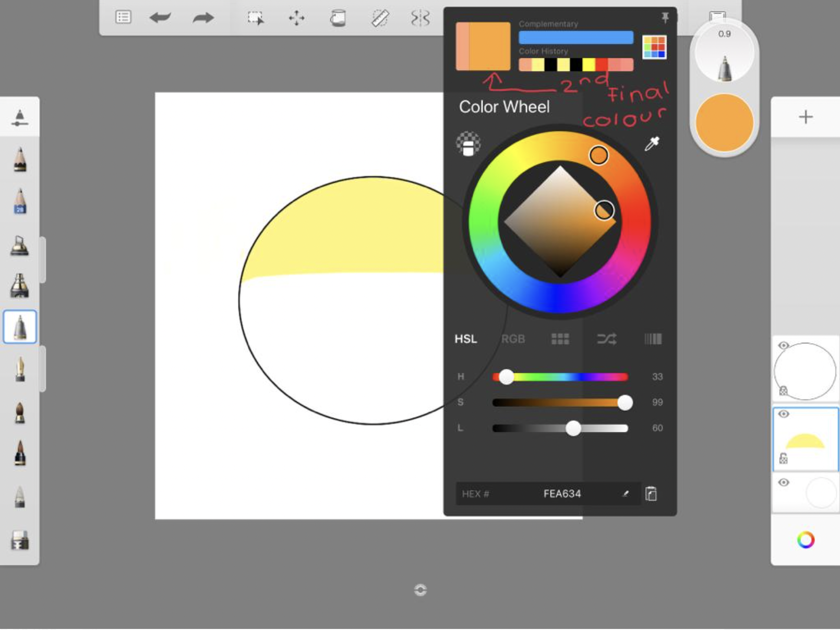Click the Saturation slider handle
Image resolution: width=840 pixels, height=630 pixels.
pos(625,402)
